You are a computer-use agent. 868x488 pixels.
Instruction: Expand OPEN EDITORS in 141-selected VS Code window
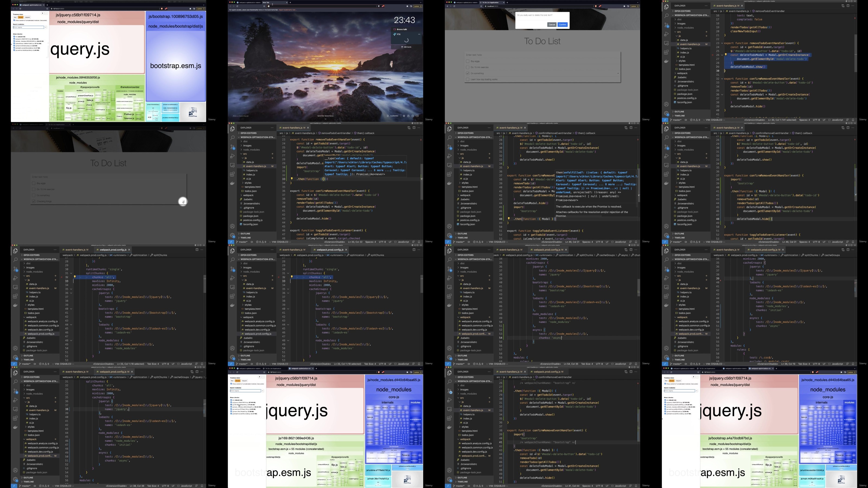pos(691,11)
